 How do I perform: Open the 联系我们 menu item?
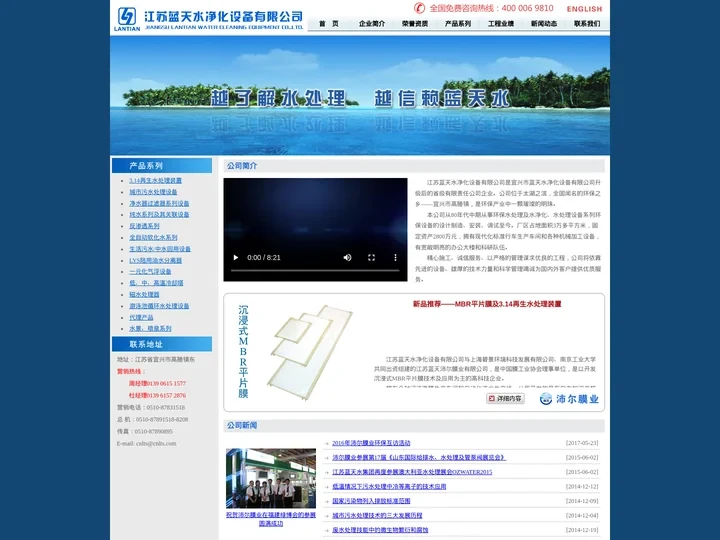(x=587, y=24)
